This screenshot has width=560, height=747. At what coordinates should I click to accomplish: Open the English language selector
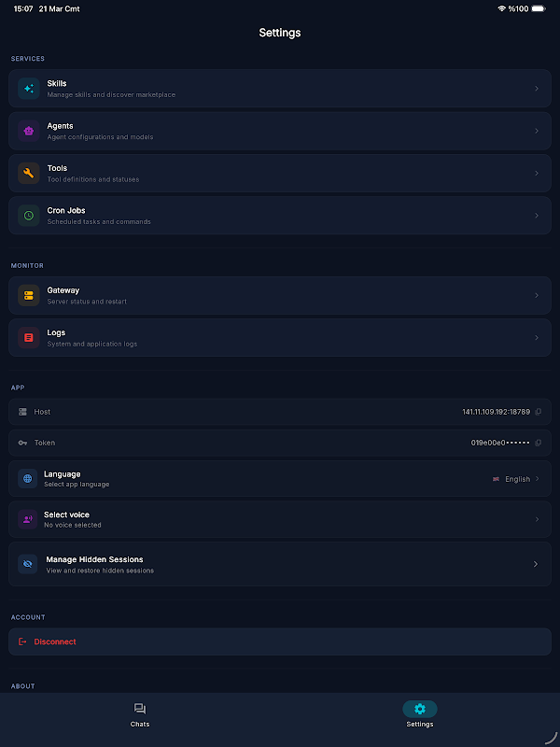[518, 479]
